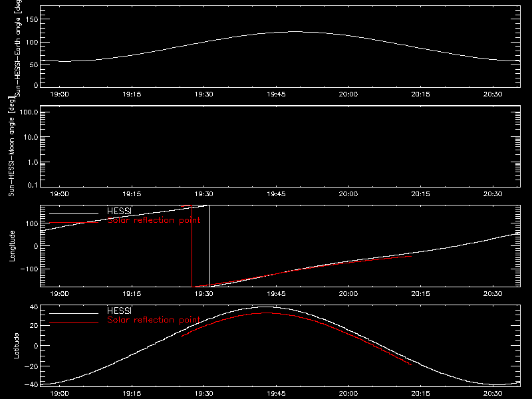Click the -40 tick on Latitude axis
Screen dimensions: 532x399
click(x=31, y=385)
